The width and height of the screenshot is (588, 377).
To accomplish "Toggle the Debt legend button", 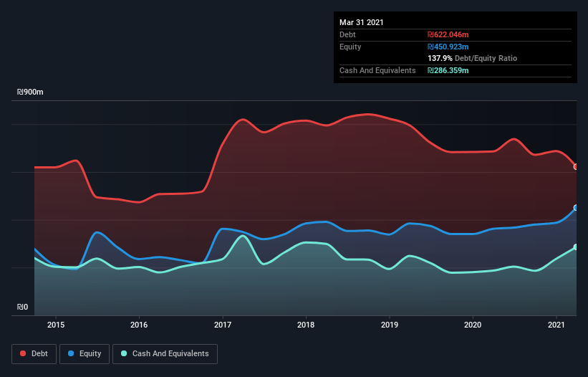I will [x=34, y=354].
